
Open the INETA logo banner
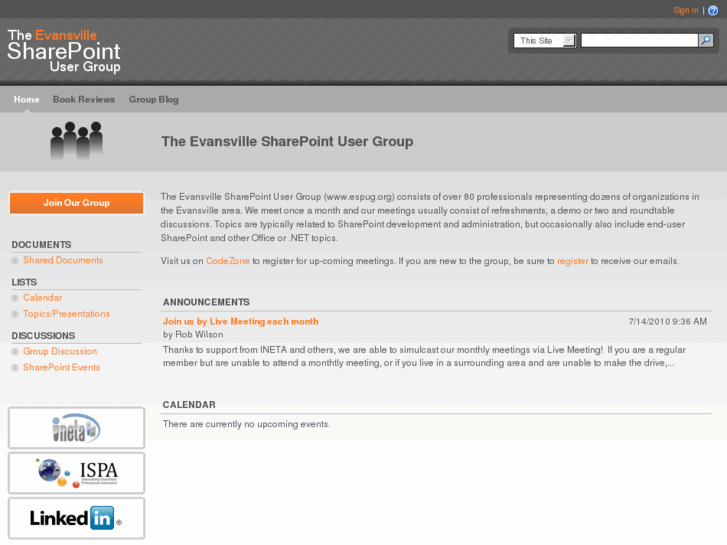point(77,428)
